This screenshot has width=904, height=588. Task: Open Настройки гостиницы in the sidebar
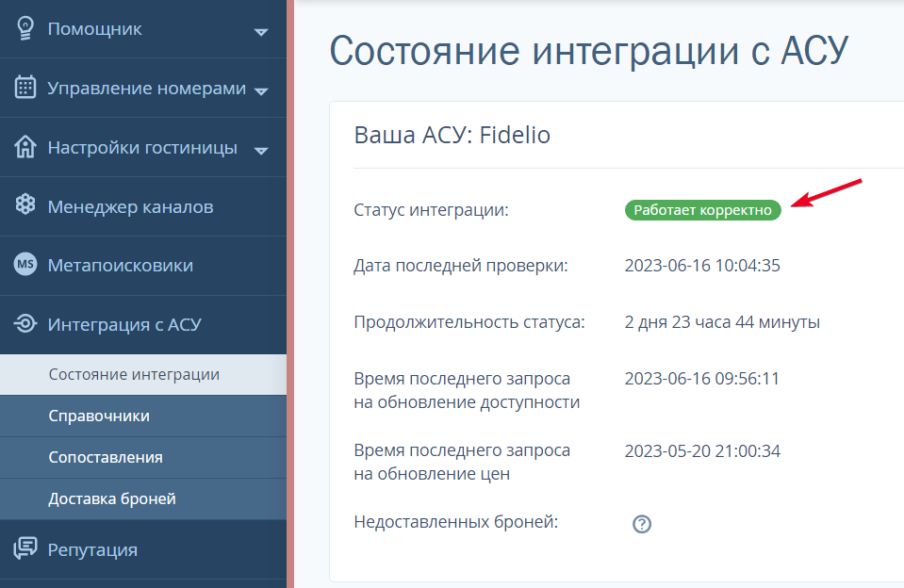tap(143, 148)
